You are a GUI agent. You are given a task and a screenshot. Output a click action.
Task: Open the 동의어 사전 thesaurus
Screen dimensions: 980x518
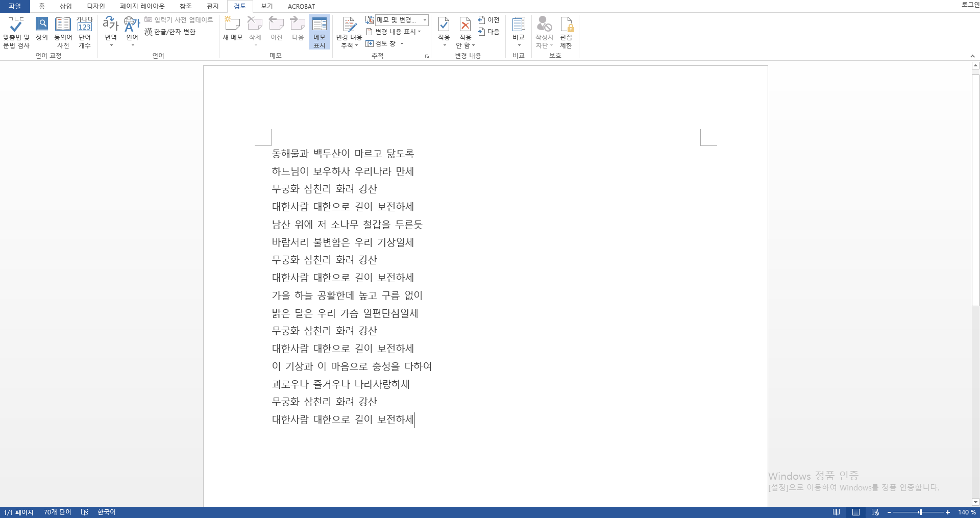pos(63,33)
